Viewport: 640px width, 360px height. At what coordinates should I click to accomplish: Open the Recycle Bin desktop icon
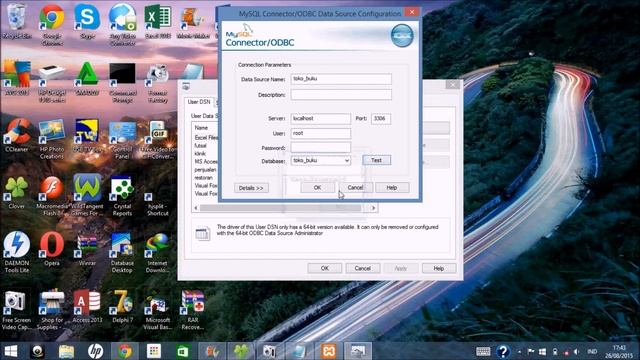coord(17,21)
